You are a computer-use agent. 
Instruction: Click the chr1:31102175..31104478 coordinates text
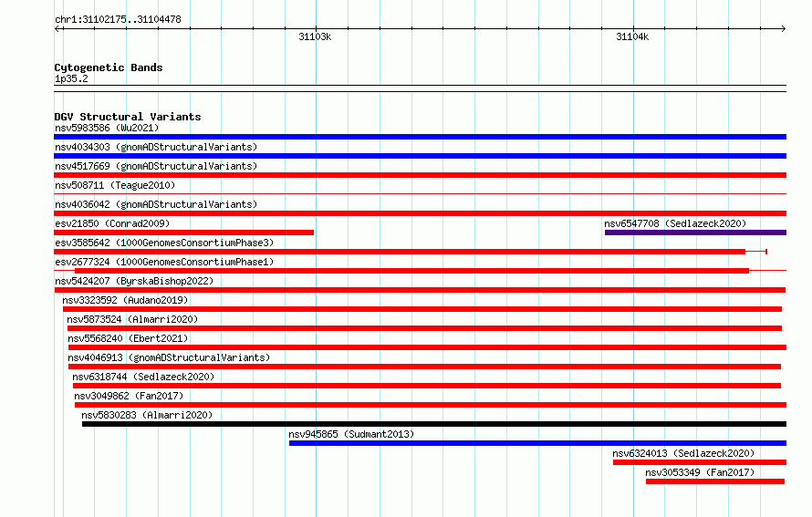[118, 19]
